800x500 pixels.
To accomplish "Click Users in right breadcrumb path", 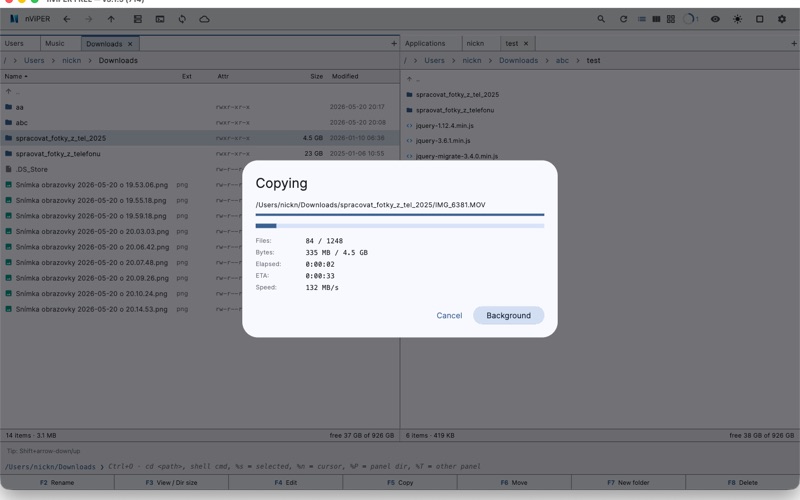I will click(434, 60).
